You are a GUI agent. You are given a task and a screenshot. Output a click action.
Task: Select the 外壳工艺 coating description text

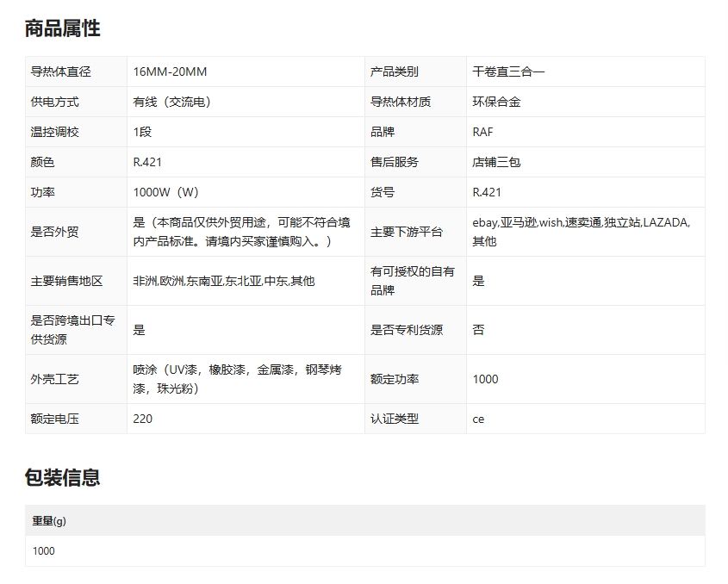click(237, 379)
